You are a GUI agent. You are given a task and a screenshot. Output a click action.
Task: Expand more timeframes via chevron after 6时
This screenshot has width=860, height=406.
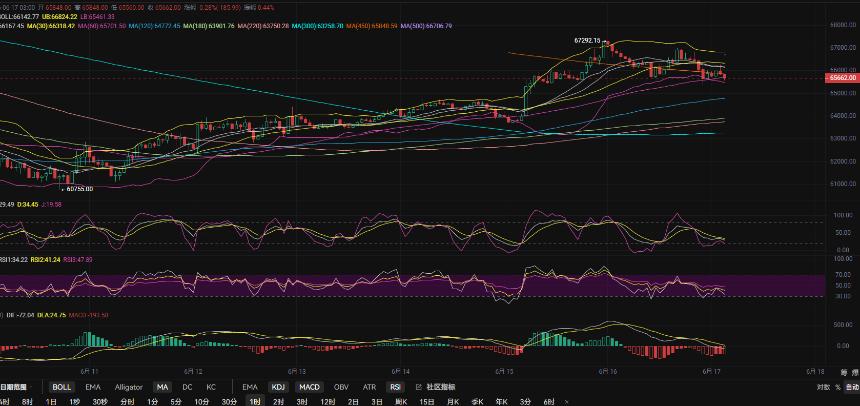[566, 402]
